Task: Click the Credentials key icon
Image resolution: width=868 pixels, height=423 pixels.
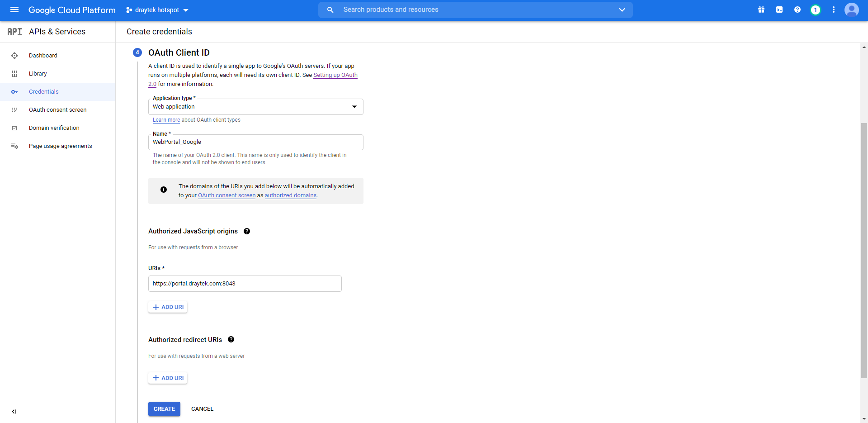Action: tap(14, 92)
